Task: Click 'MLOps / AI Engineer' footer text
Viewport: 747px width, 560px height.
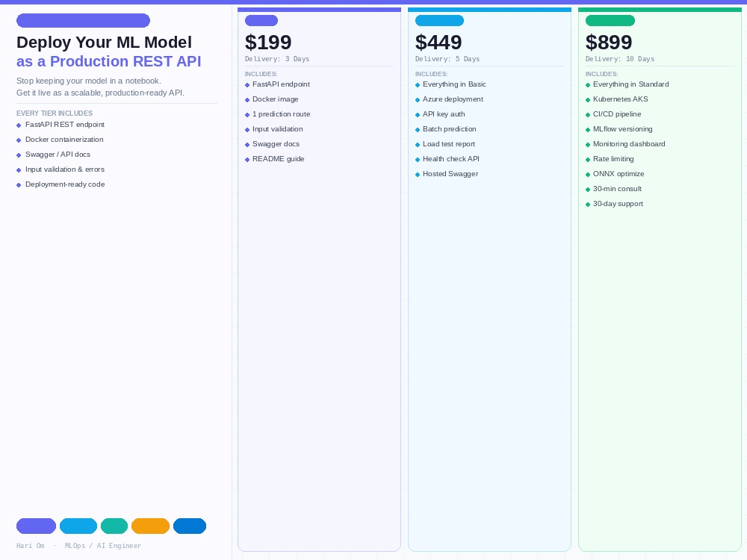Action: pos(103,546)
